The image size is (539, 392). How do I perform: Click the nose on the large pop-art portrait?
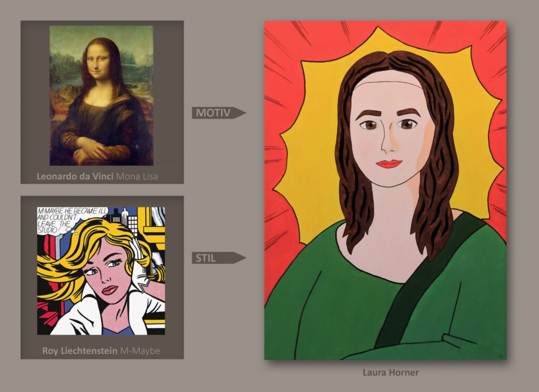(388, 143)
